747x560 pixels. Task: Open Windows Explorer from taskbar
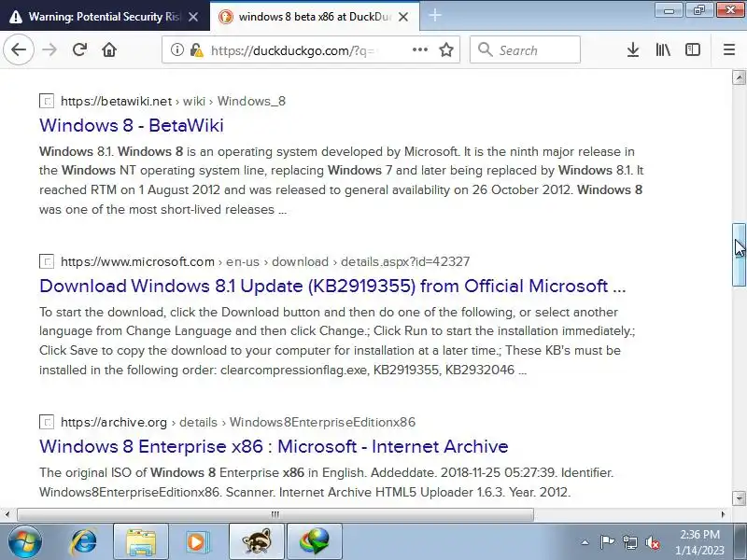click(141, 541)
